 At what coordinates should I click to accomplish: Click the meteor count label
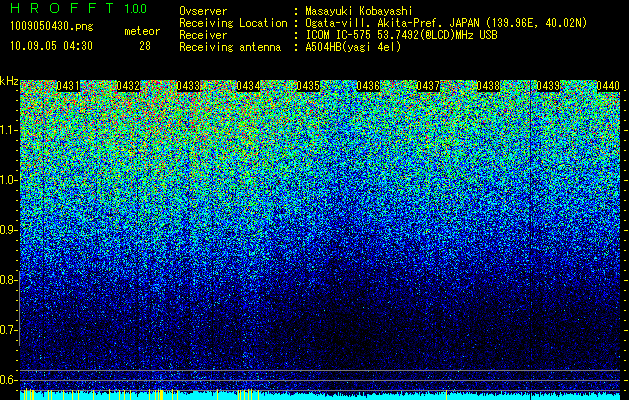(x=142, y=31)
